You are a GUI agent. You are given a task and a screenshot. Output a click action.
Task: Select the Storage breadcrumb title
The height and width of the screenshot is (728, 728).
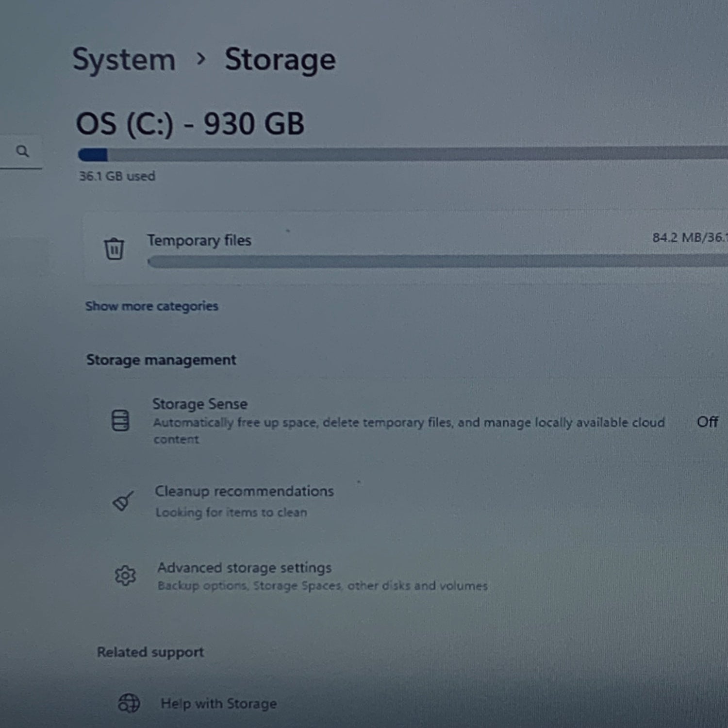point(280,60)
